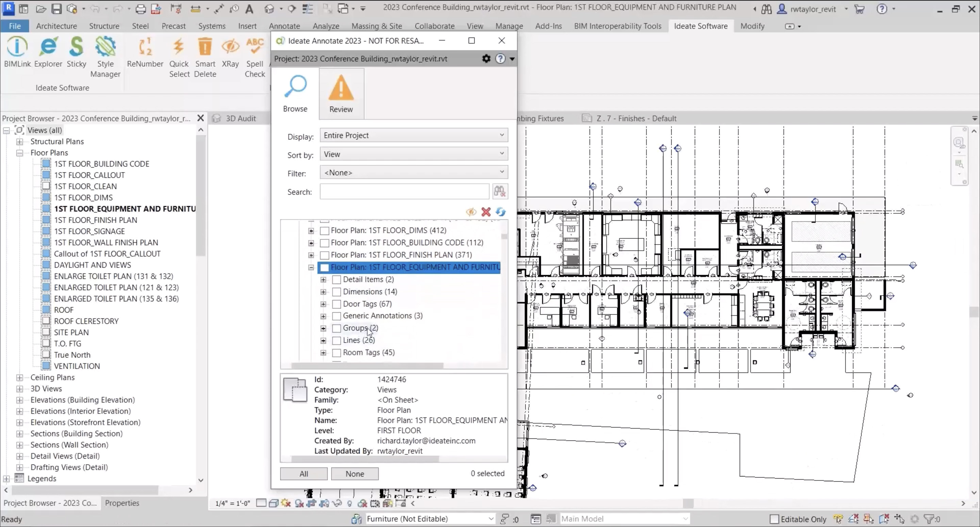Open the Display dropdown Entire Project
The height and width of the screenshot is (527, 980).
coord(413,135)
